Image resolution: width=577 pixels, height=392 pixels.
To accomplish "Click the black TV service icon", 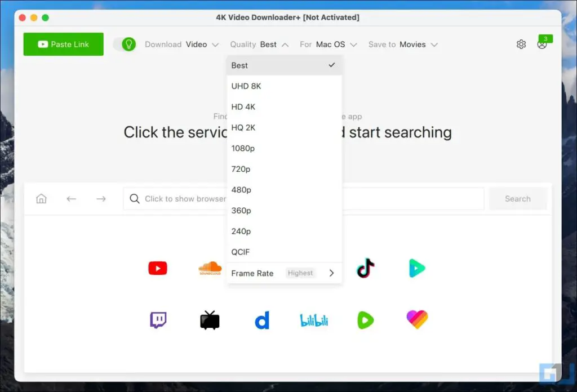I will (x=209, y=319).
